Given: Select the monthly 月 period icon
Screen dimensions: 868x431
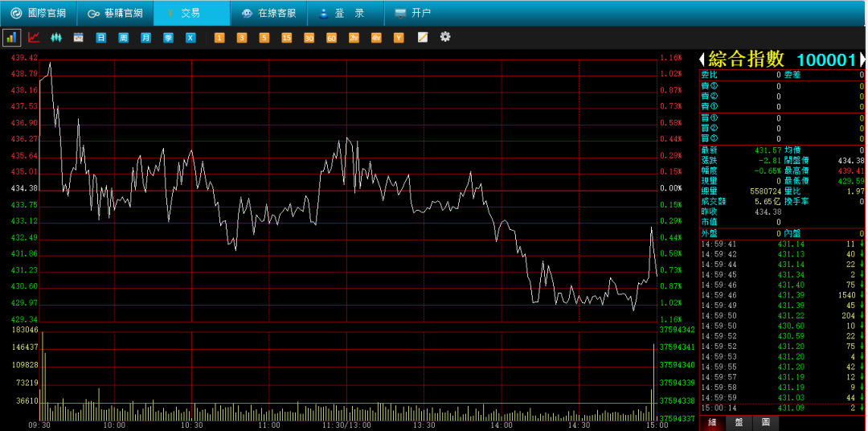Looking at the screenshot, I should [145, 38].
